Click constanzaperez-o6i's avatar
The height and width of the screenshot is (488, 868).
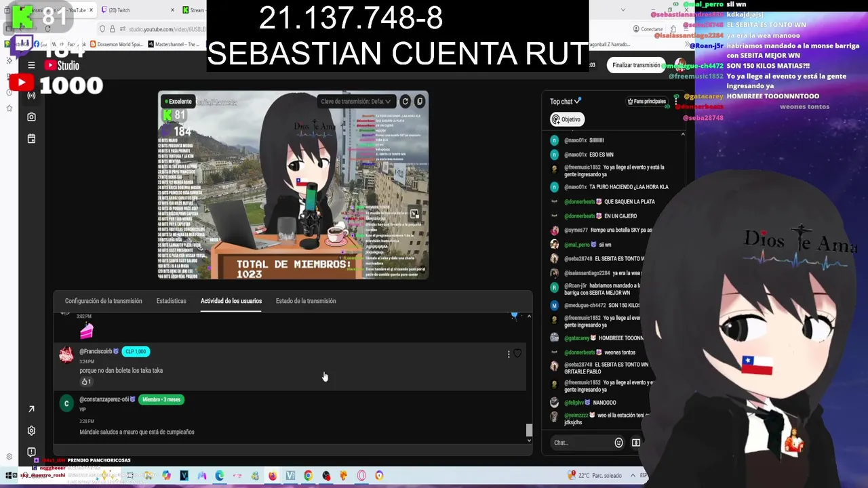tap(66, 403)
